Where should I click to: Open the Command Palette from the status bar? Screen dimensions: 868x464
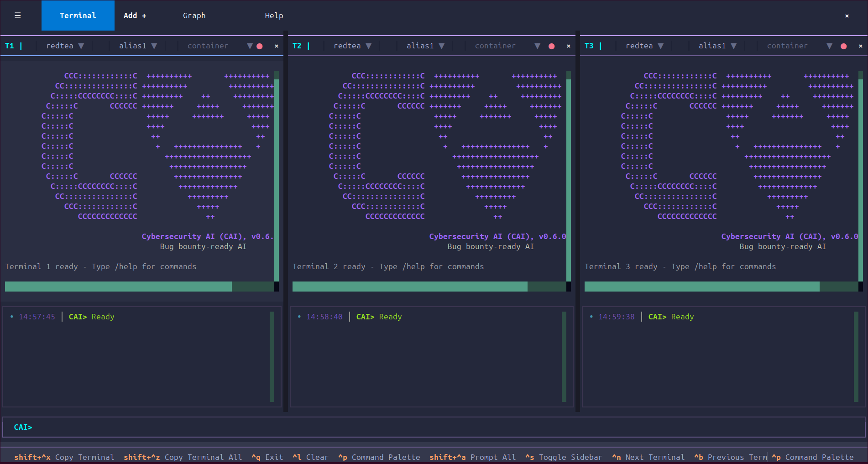[379, 457]
